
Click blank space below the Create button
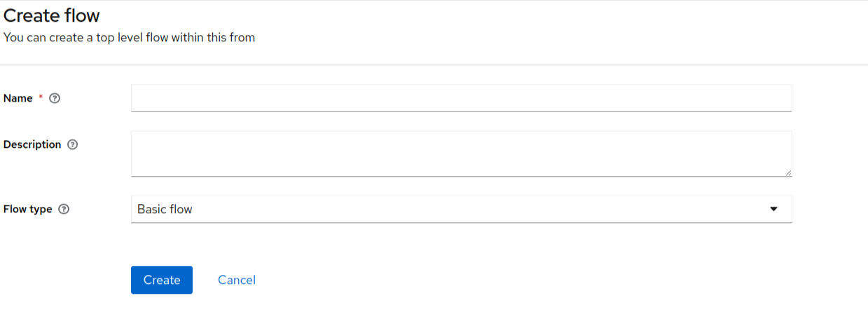pos(162,306)
